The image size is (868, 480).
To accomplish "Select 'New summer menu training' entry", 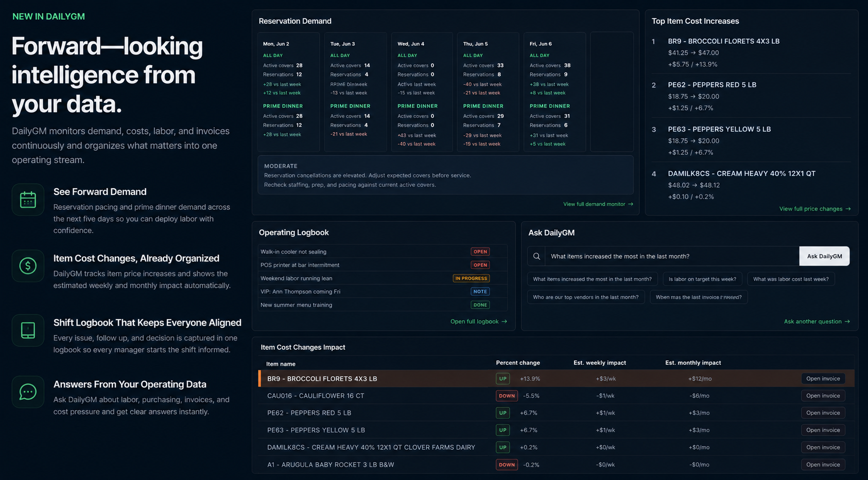I will click(383, 305).
